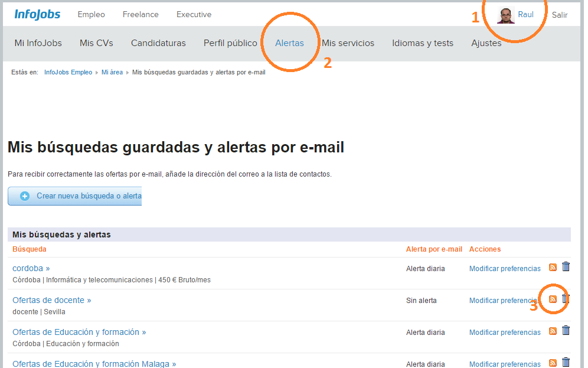The width and height of the screenshot is (588, 368).
Task: Follow the Mi área breadcrumb link
Action: [112, 72]
